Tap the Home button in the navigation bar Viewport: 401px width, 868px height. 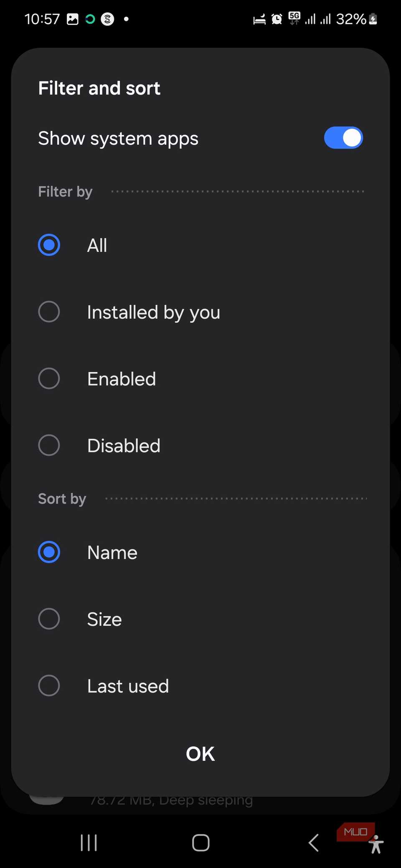click(200, 842)
